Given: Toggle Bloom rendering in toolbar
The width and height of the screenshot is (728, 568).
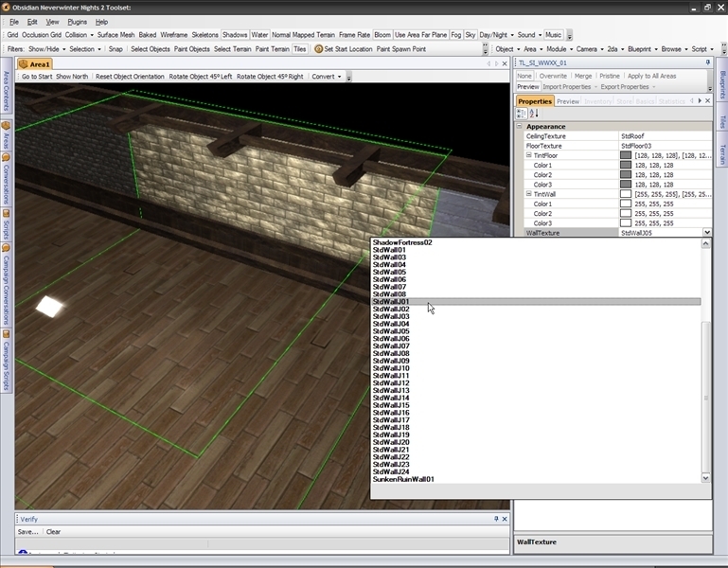Looking at the screenshot, I should pos(382,35).
